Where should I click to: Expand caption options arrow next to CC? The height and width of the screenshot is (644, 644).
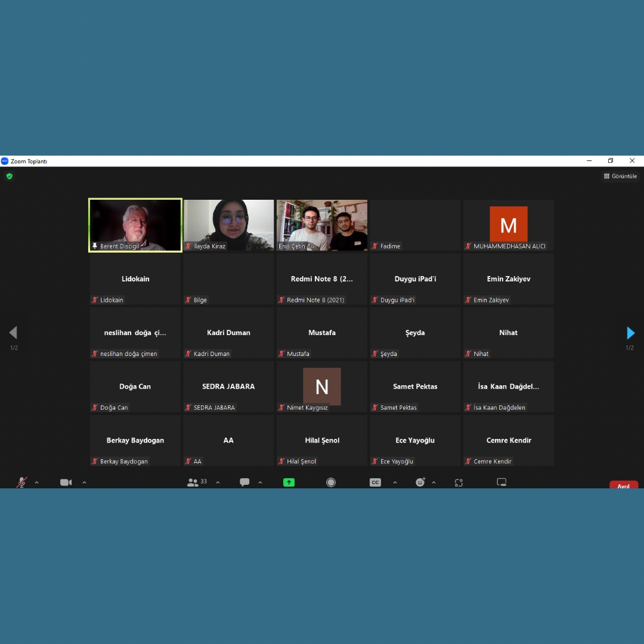395,482
